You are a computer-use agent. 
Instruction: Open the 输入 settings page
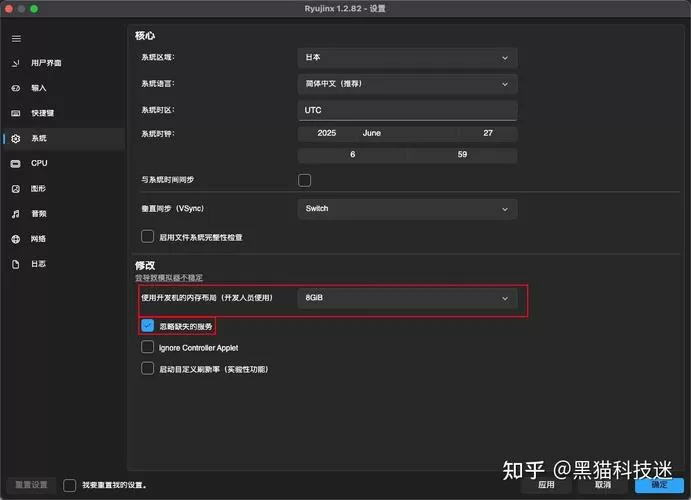(64, 88)
